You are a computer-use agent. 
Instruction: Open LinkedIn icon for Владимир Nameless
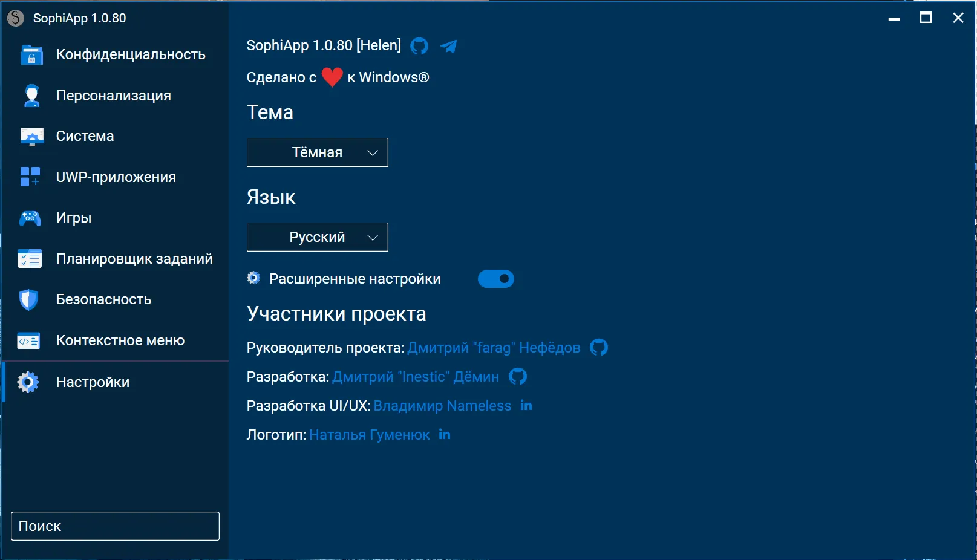pyautogui.click(x=526, y=405)
